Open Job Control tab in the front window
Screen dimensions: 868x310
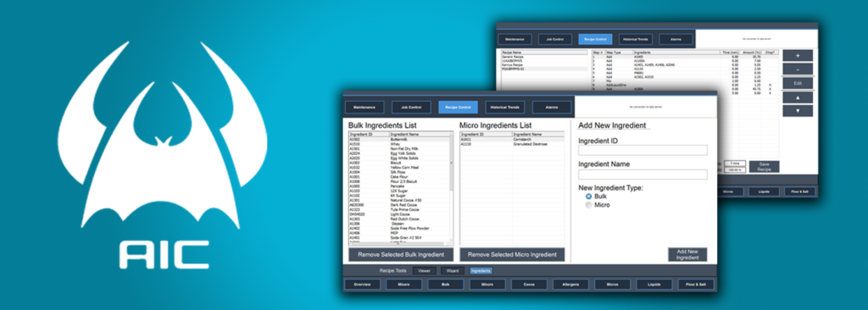tap(411, 107)
